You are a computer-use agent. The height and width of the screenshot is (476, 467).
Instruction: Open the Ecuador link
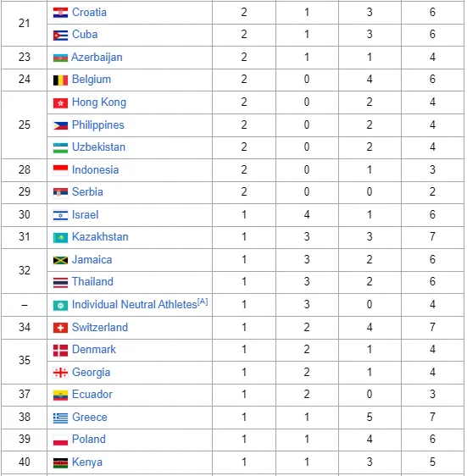pyautogui.click(x=92, y=395)
